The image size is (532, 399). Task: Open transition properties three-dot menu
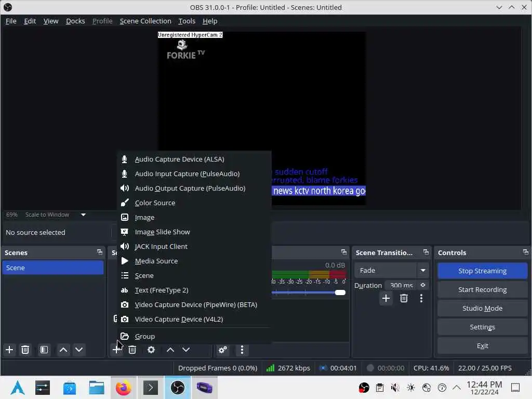pos(421,299)
